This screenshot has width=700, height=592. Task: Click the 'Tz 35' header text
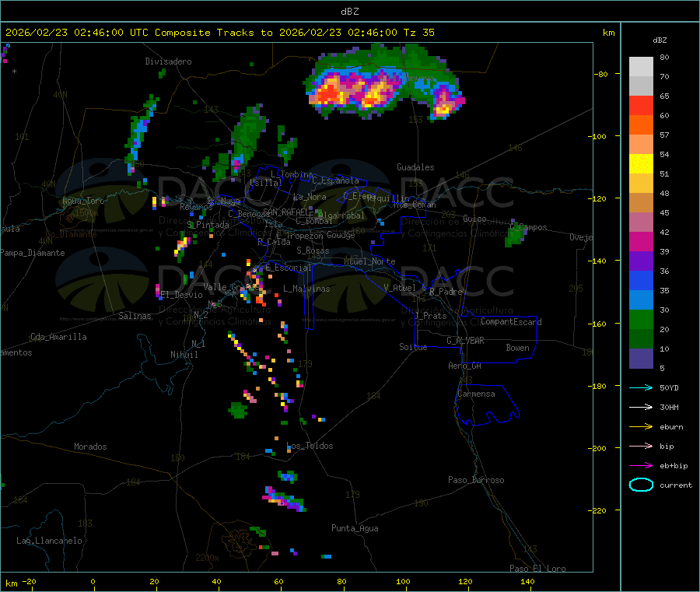click(x=419, y=33)
